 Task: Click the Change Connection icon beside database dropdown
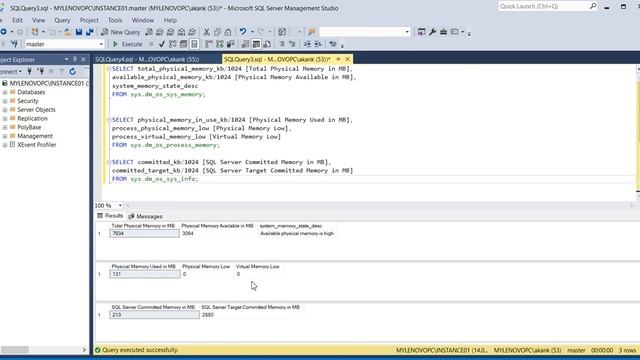pos(14,44)
